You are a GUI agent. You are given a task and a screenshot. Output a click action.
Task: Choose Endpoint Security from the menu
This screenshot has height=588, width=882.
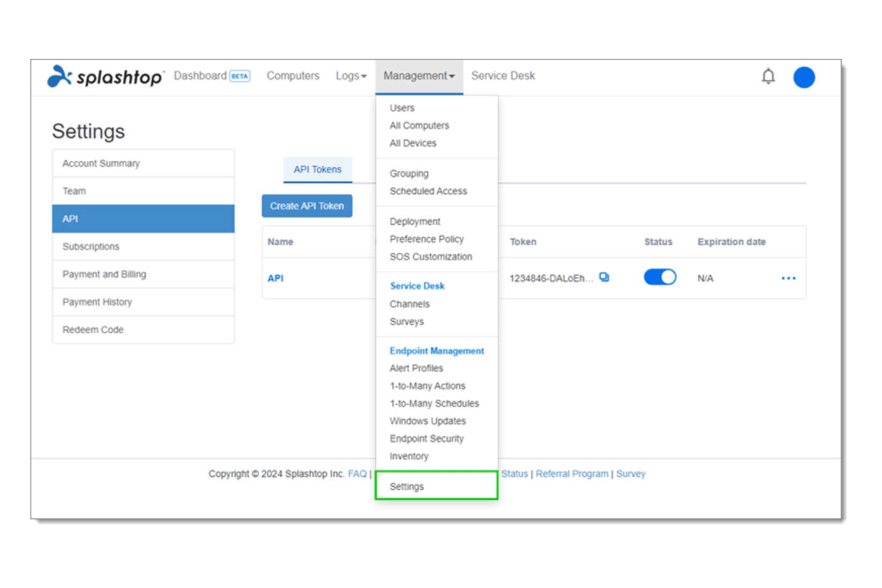point(427,438)
